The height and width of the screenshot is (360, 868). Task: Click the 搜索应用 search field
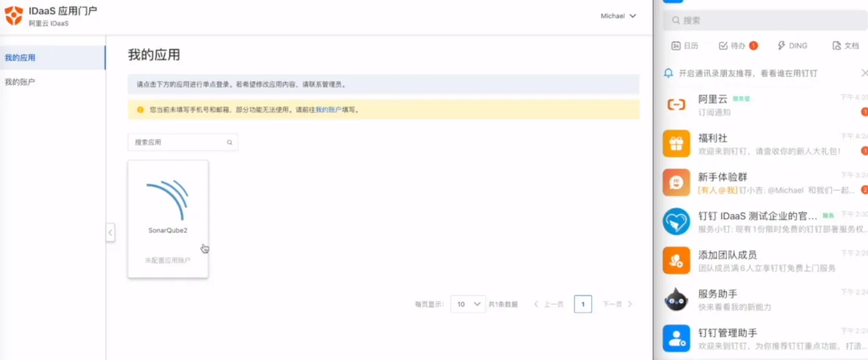(x=183, y=142)
